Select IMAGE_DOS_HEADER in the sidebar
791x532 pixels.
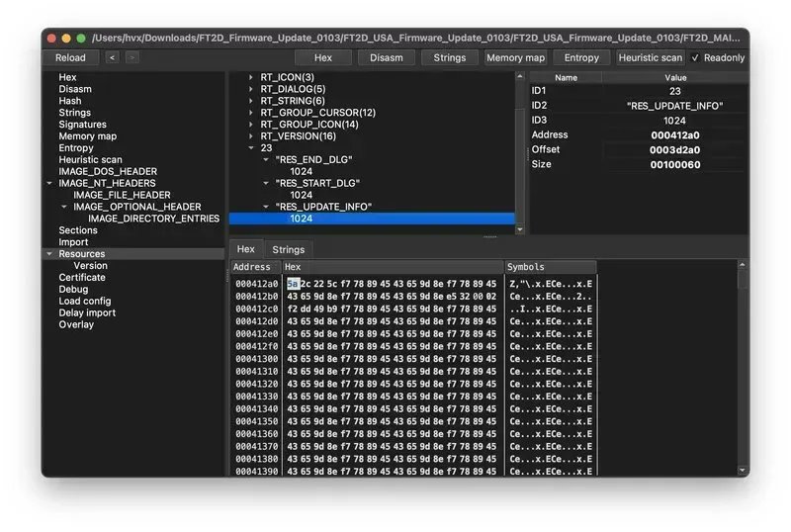pyautogui.click(x=108, y=171)
